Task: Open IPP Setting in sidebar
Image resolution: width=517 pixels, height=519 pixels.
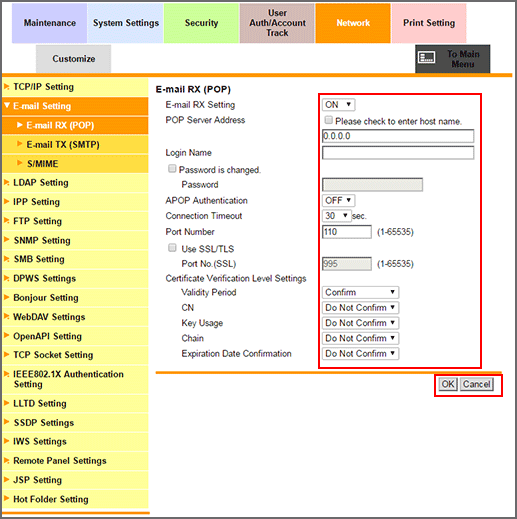Action: (x=75, y=202)
